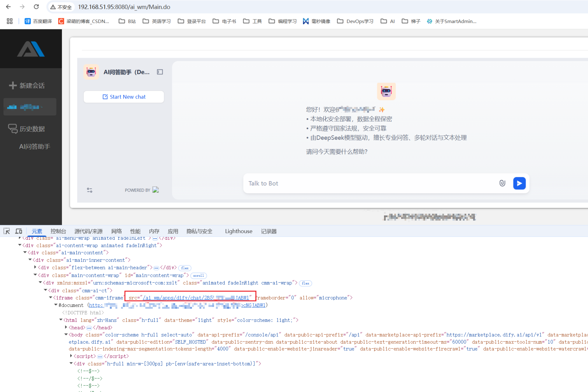Screen dimensions: 588x392
Task: Click the paperclip attachment icon
Action: coord(502,183)
